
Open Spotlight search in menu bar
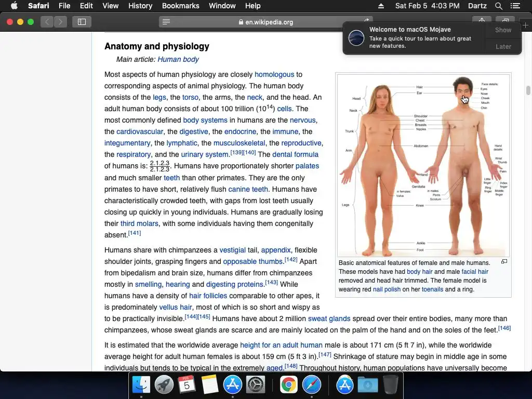[498, 6]
